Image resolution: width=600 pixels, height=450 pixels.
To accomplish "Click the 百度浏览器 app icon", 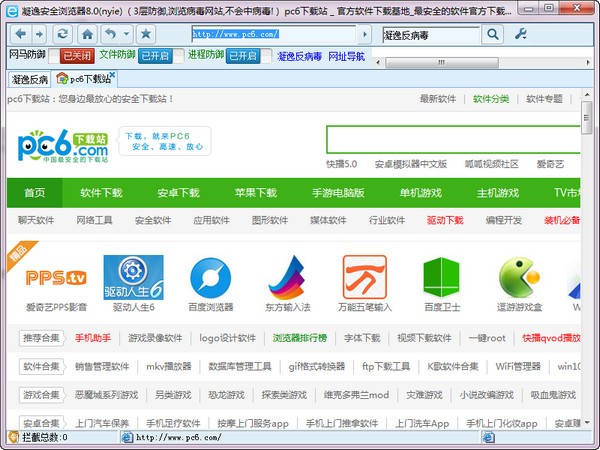I will pos(211,278).
